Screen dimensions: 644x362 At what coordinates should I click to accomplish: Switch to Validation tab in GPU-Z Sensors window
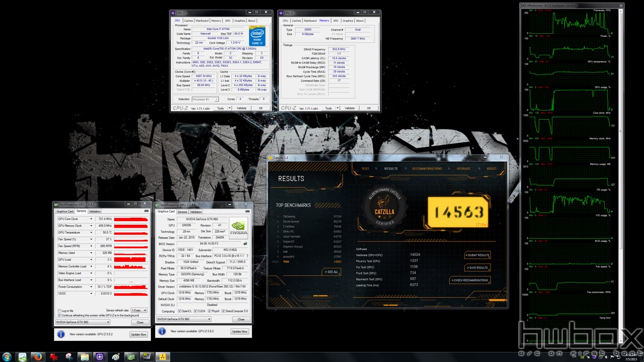click(95, 211)
